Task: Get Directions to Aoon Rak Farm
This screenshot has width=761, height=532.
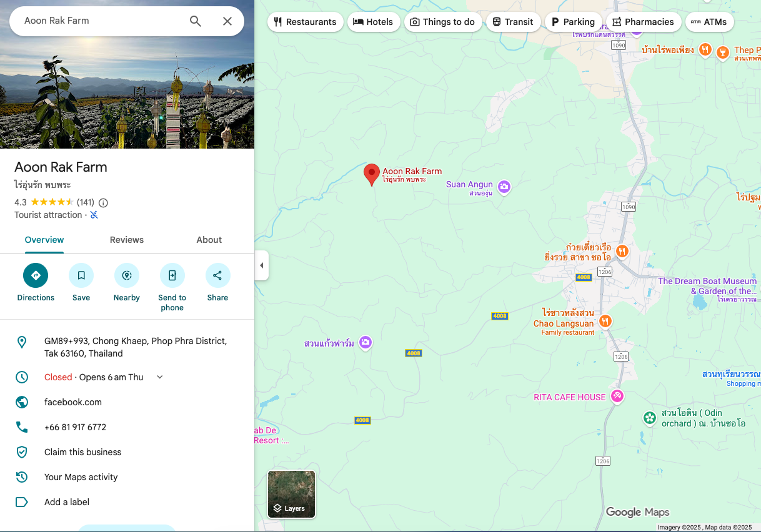Action: click(x=36, y=283)
